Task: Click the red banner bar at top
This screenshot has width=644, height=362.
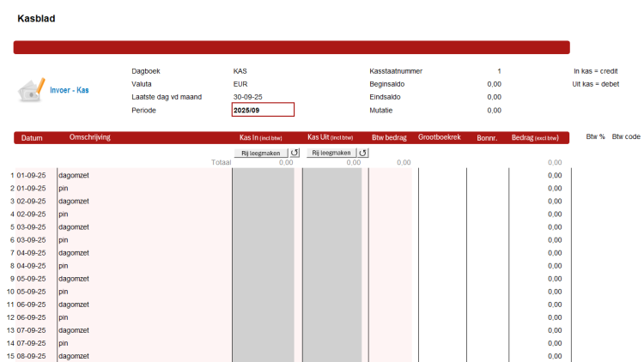Action: [x=291, y=48]
